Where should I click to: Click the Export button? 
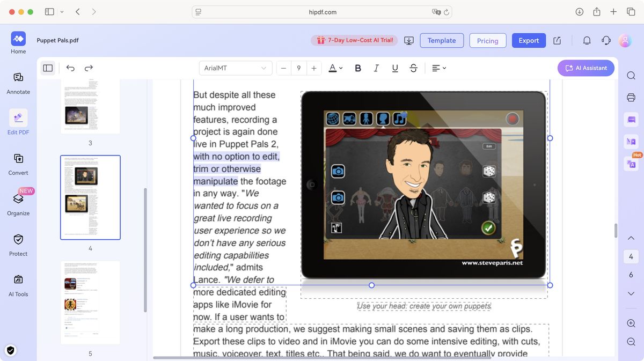529,40
